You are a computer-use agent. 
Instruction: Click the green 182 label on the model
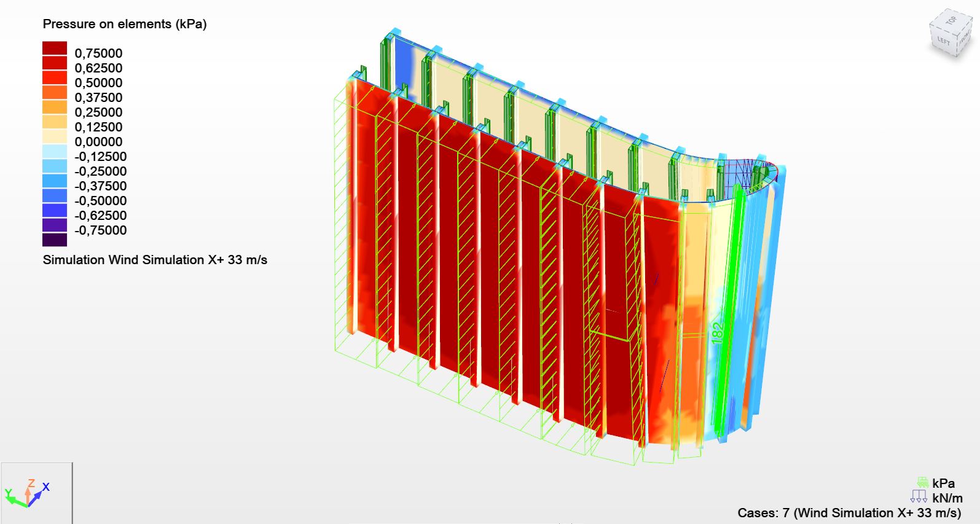(x=716, y=332)
